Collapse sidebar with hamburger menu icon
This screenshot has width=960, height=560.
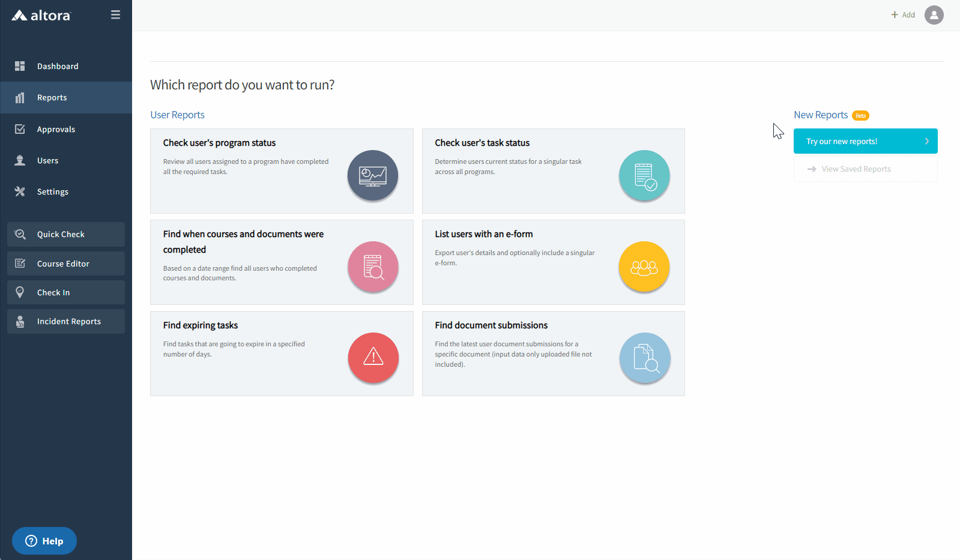115,15
